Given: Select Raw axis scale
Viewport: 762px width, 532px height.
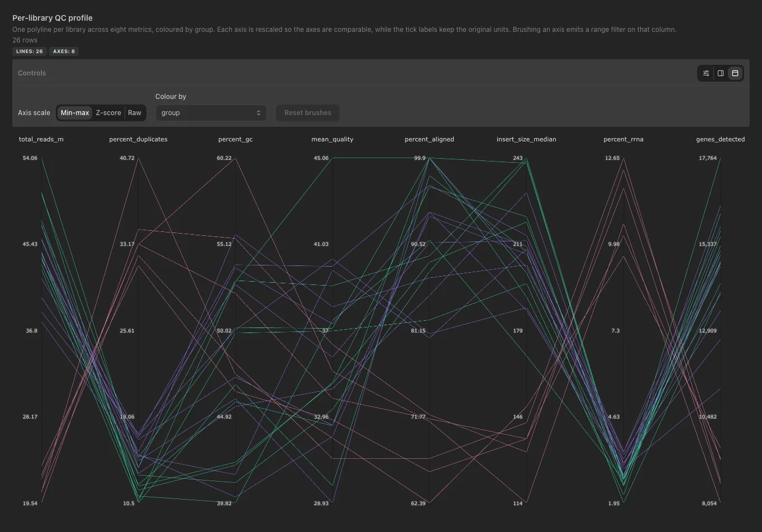Looking at the screenshot, I should (x=135, y=113).
